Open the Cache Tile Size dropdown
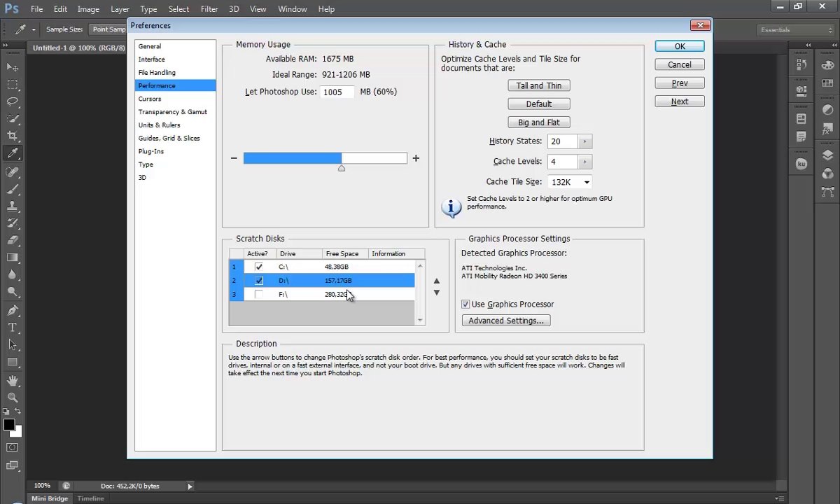This screenshot has width=840, height=504. click(570, 182)
